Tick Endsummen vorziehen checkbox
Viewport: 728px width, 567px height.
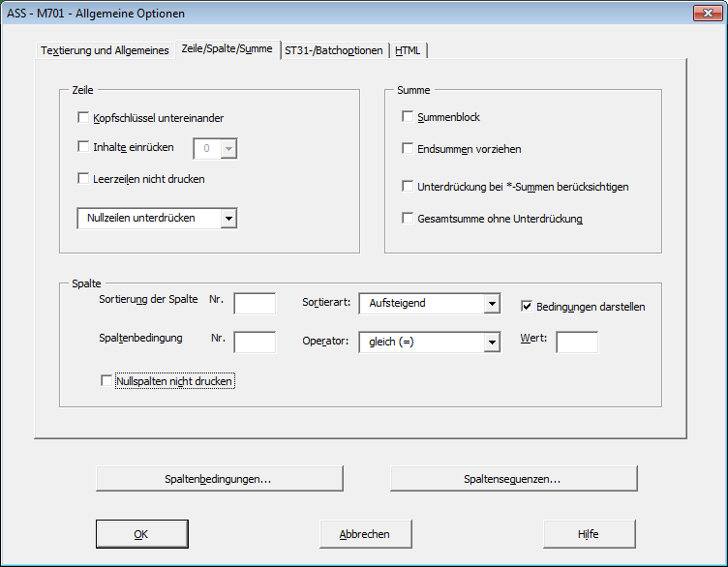coord(408,149)
